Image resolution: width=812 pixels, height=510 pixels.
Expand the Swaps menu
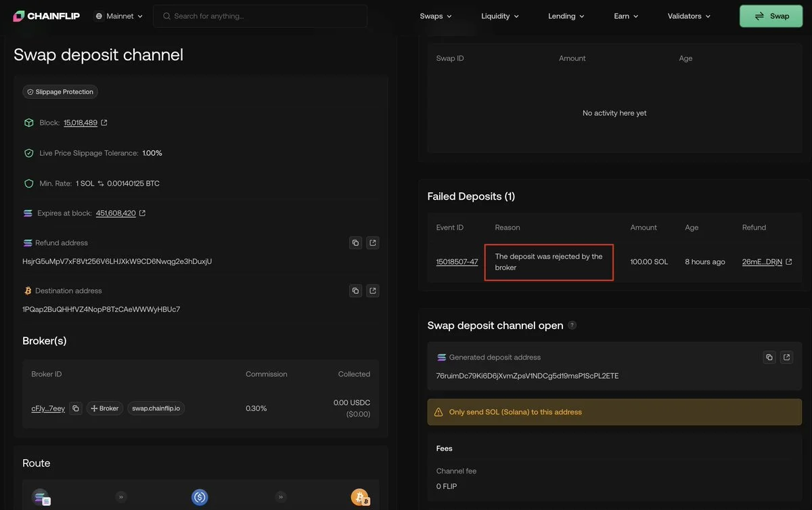coord(436,16)
